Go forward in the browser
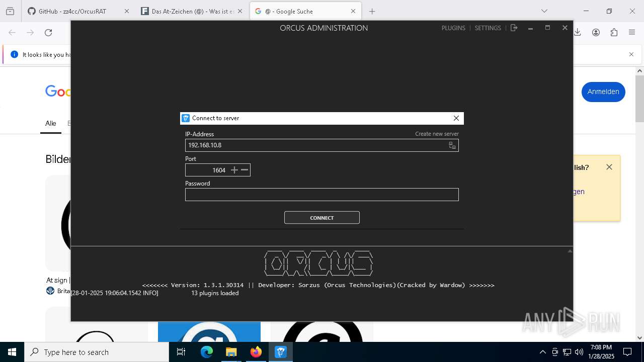 (30, 33)
